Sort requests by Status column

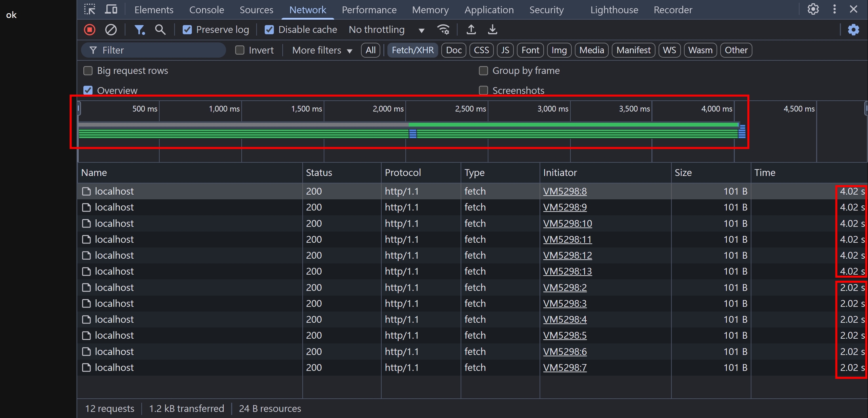(x=342, y=173)
